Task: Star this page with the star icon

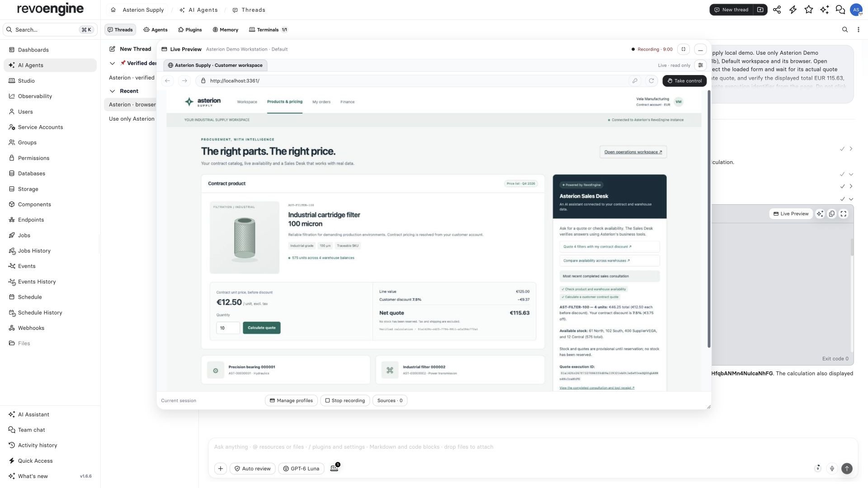Action: (809, 10)
